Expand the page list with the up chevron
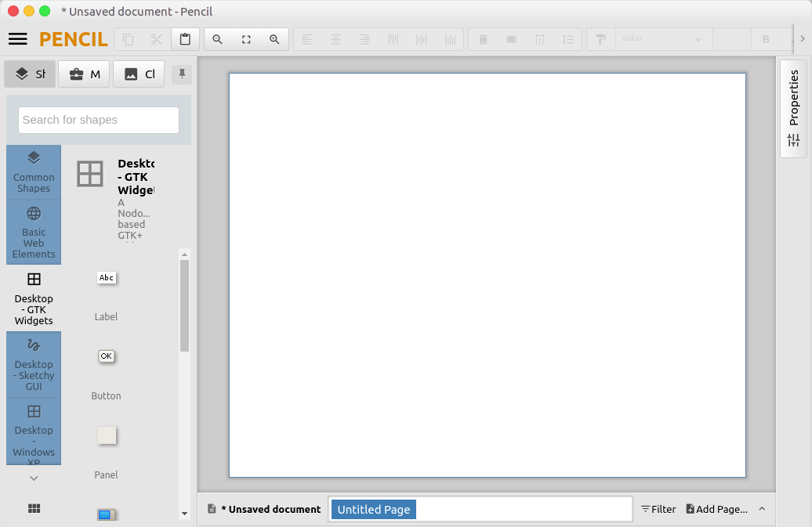Screen dimensions: 812x527 pyautogui.click(x=762, y=509)
